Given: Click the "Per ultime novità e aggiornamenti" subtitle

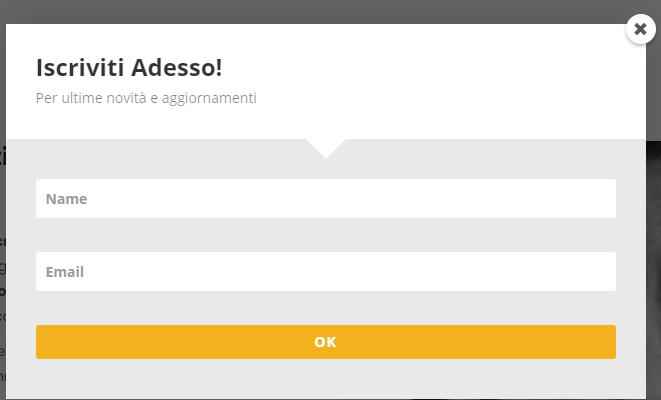Looking at the screenshot, I should (146, 98).
